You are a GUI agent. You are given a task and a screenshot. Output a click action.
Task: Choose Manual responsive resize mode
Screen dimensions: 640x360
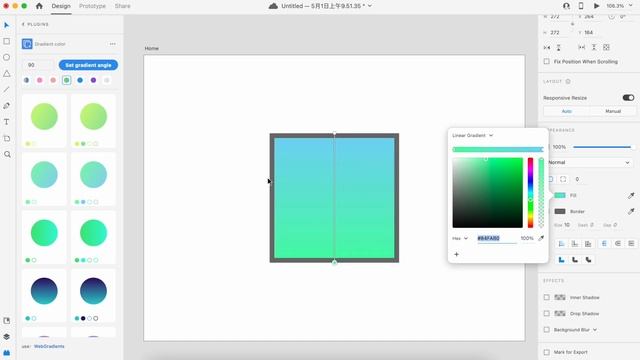coord(612,111)
